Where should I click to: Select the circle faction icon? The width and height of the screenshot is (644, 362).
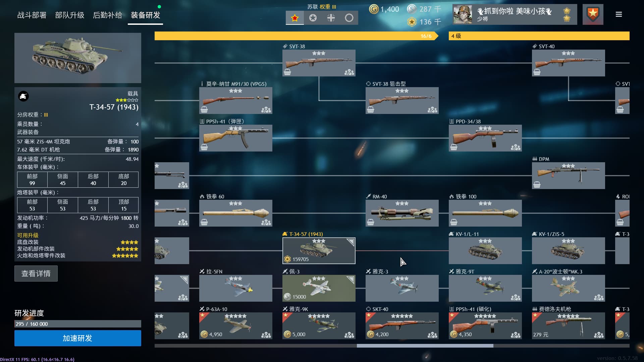(349, 18)
